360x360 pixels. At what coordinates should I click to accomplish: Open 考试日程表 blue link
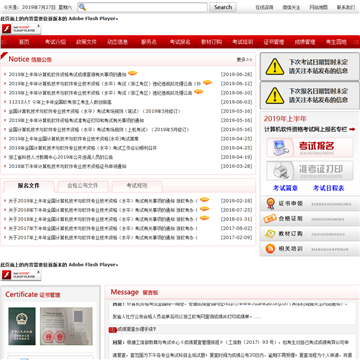tap(328, 188)
